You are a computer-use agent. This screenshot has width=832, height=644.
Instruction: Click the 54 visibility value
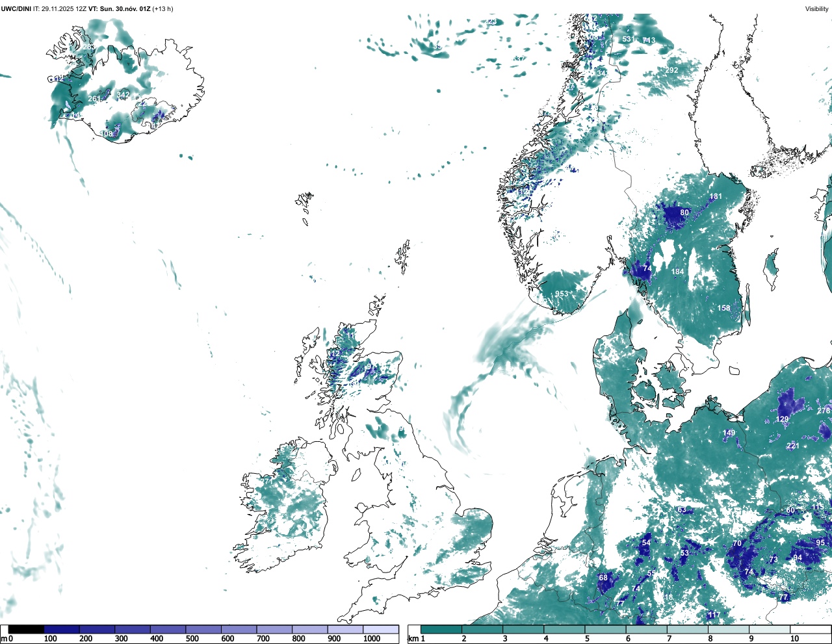tap(646, 543)
